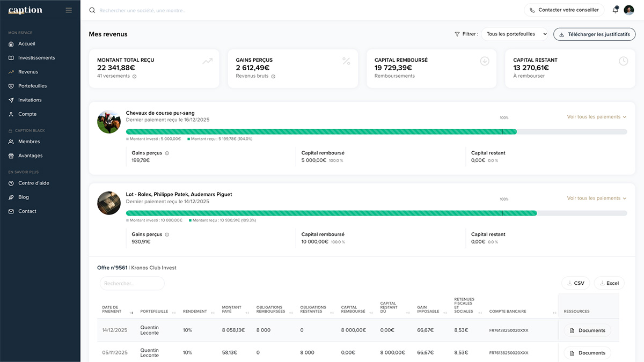The image size is (644, 362).
Task: Click the notification bell icon
Action: 615,10
